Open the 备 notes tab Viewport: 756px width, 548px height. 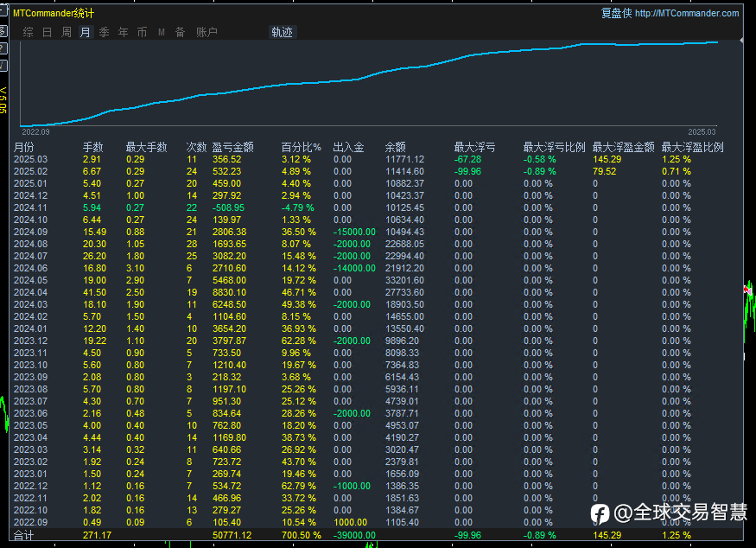(x=180, y=33)
